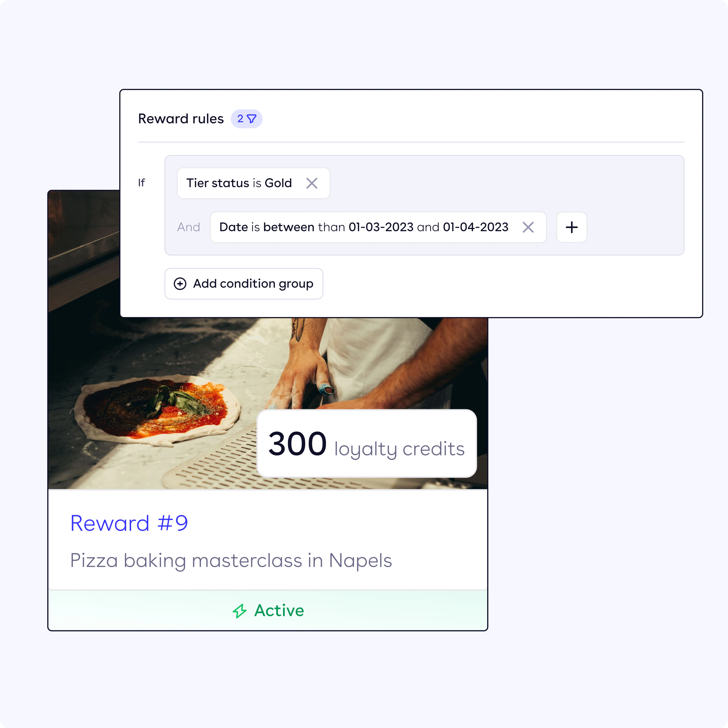Click the 01-04-2023 end date value
Screen dimensions: 728x728
[476, 227]
